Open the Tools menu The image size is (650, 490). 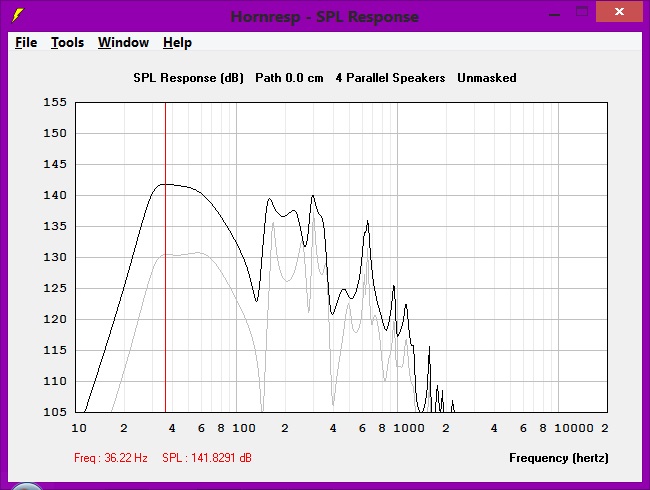click(x=67, y=42)
